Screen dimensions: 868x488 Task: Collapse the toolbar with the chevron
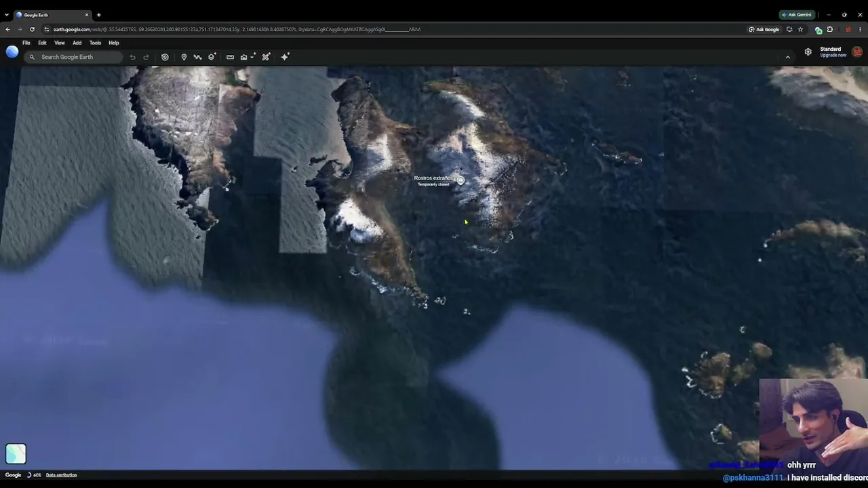[x=788, y=57]
